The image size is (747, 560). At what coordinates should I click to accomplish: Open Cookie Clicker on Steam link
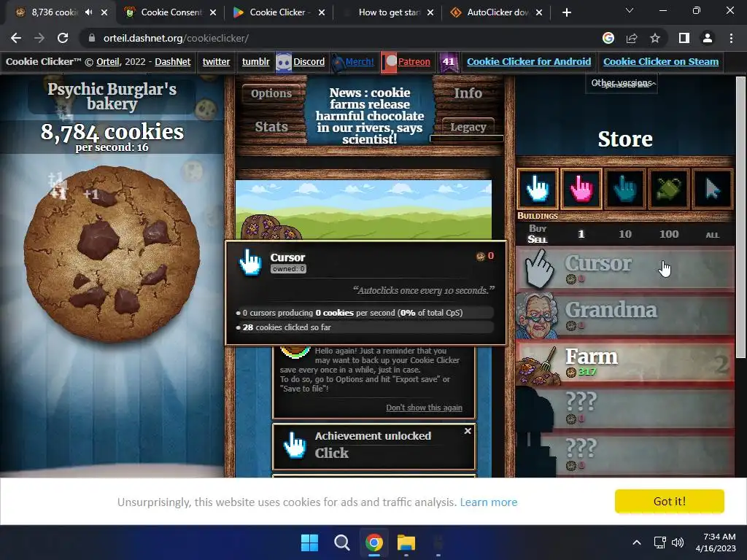coord(661,61)
